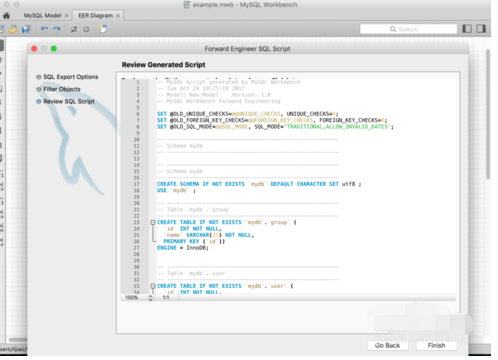498x360 pixels.
Task: Click the Go Back button
Action: click(387, 346)
